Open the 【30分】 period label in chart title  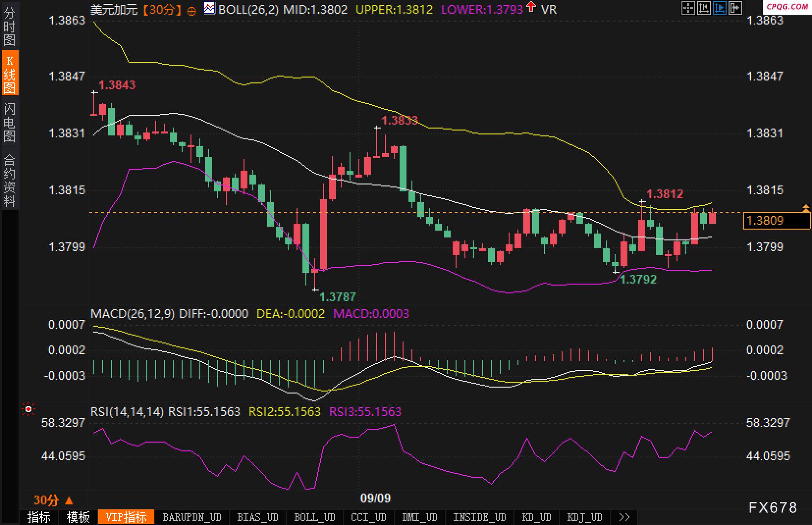(x=162, y=9)
